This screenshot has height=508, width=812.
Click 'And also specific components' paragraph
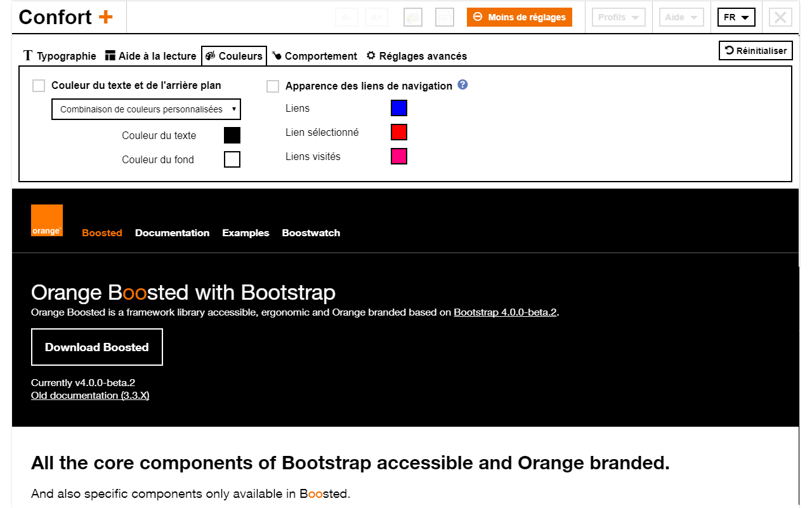[190, 493]
